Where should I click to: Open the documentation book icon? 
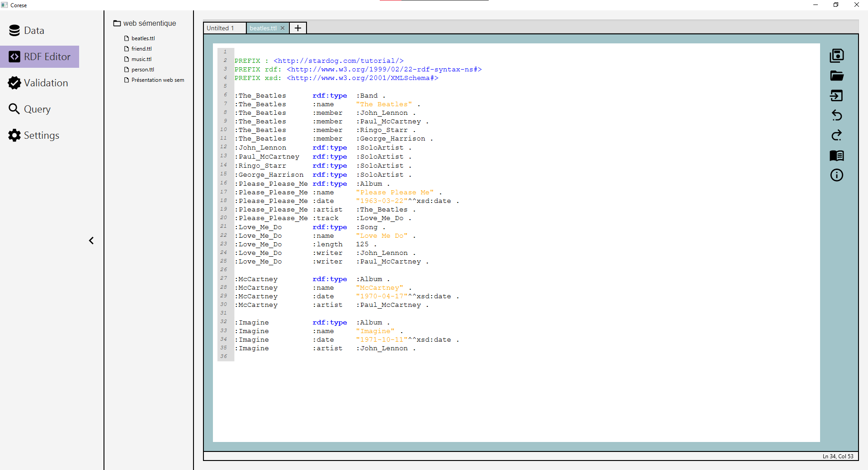tap(836, 155)
